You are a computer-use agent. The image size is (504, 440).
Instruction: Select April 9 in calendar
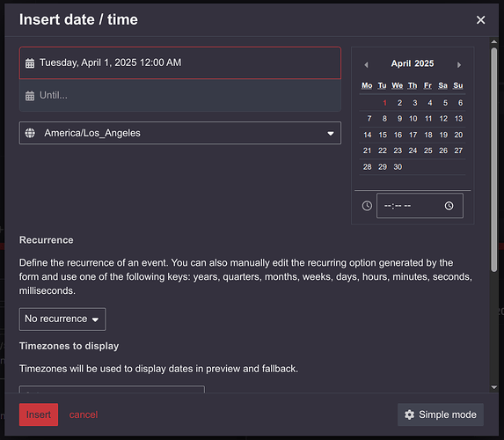399,119
